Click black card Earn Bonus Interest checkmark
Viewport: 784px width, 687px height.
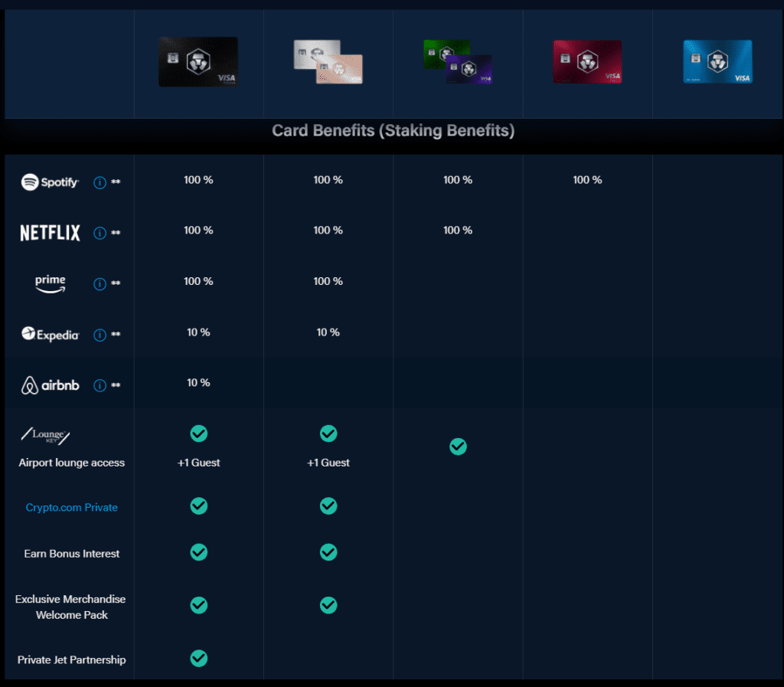click(199, 552)
